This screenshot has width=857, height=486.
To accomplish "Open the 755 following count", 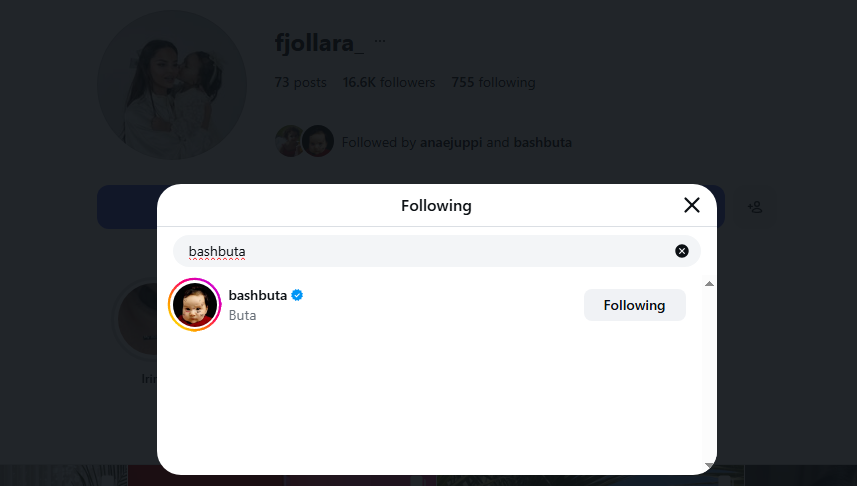I will tap(493, 83).
